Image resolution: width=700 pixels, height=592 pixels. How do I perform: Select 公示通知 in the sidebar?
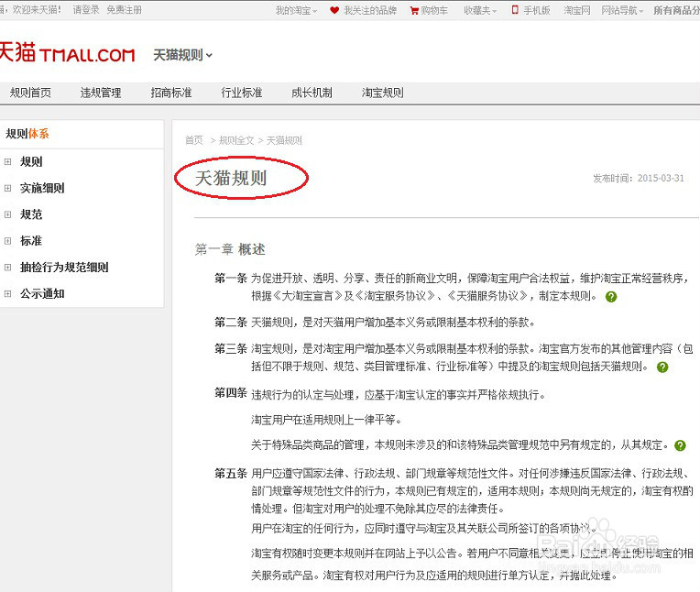42,293
